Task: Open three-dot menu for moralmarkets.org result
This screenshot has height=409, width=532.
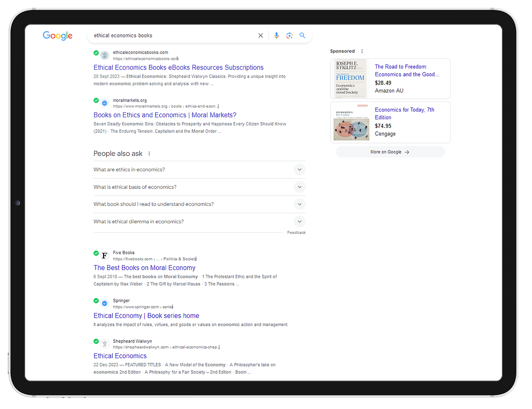Action: tap(218, 106)
